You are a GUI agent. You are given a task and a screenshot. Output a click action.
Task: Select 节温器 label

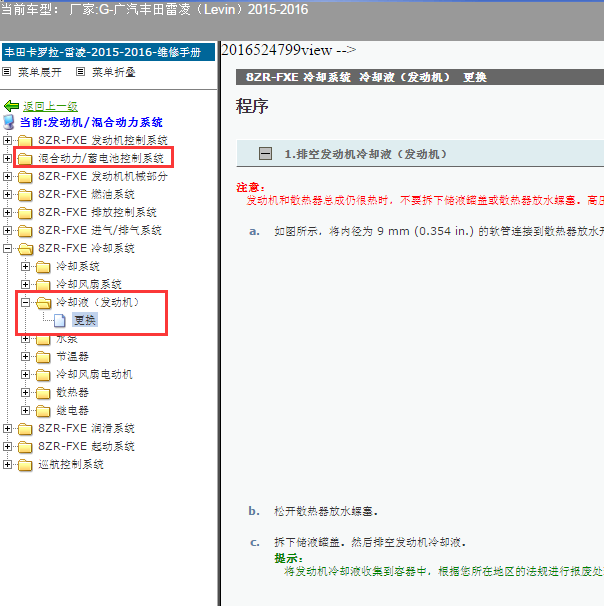coord(72,356)
